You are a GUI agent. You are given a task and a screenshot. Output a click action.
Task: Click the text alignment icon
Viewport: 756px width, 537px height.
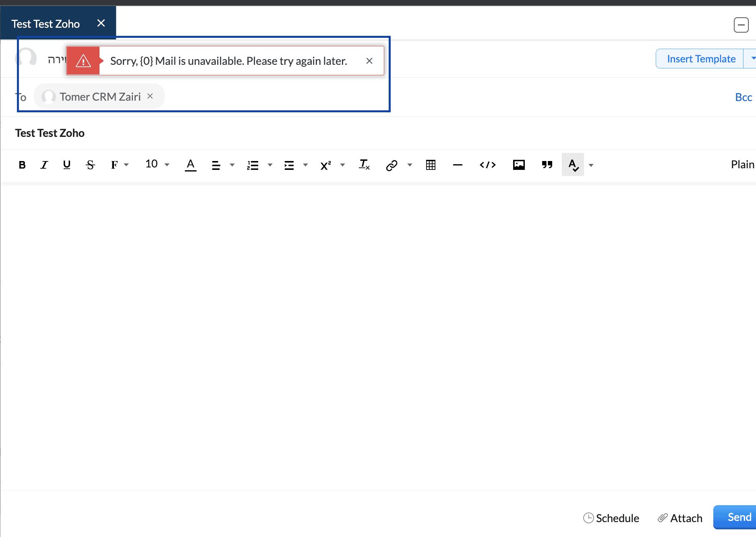[x=216, y=165]
